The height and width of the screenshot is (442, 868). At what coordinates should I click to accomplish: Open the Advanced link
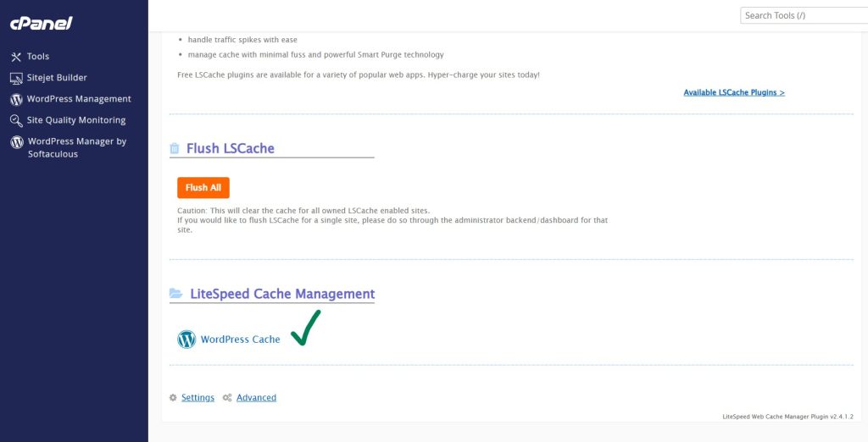pos(256,398)
